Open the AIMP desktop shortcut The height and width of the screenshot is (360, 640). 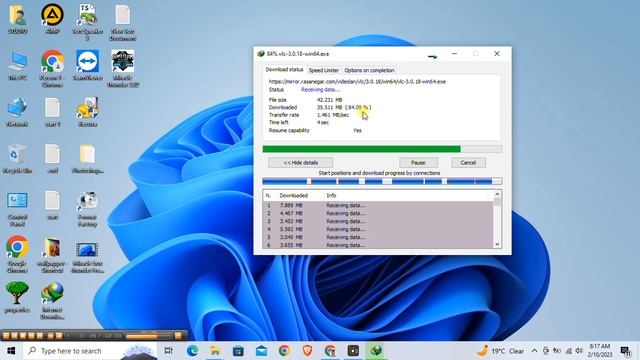point(52,19)
